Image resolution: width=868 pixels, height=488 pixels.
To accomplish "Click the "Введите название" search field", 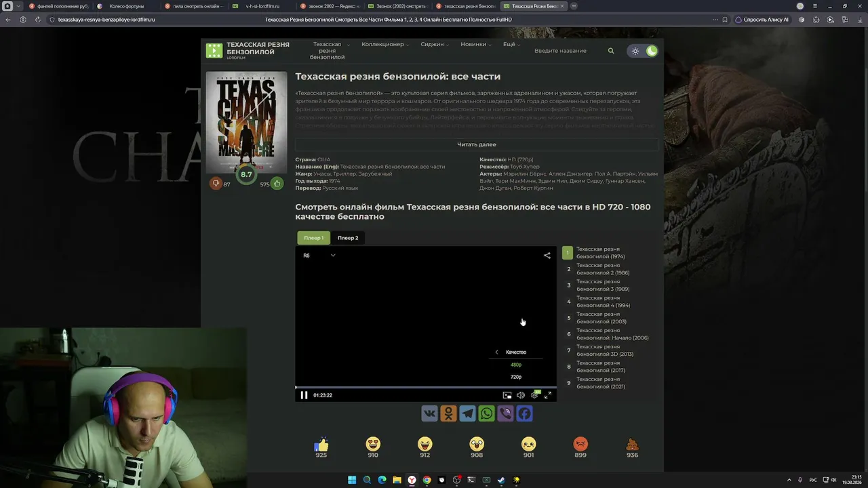I will coord(568,51).
